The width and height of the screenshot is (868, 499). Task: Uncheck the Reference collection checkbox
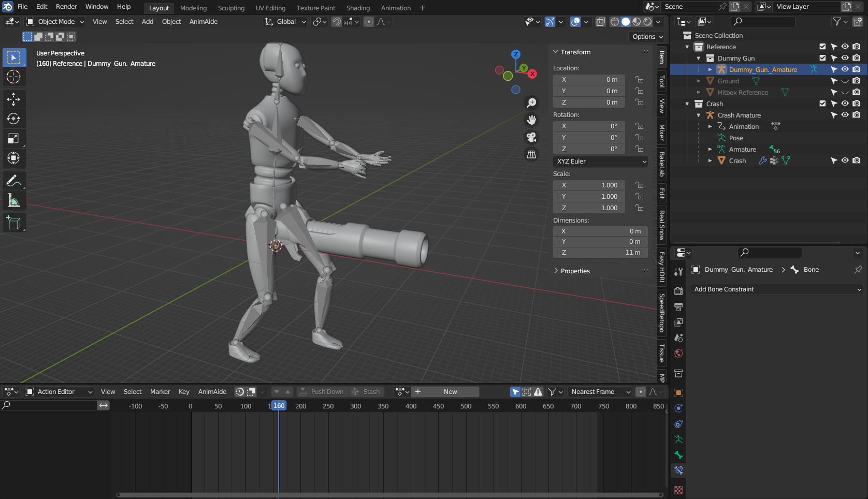point(822,47)
